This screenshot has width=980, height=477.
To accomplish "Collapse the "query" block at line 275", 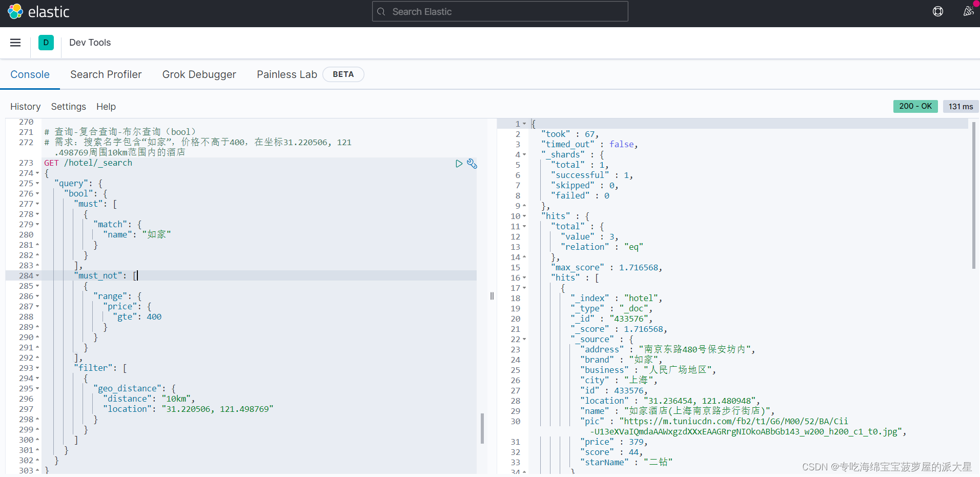I will (x=37, y=184).
